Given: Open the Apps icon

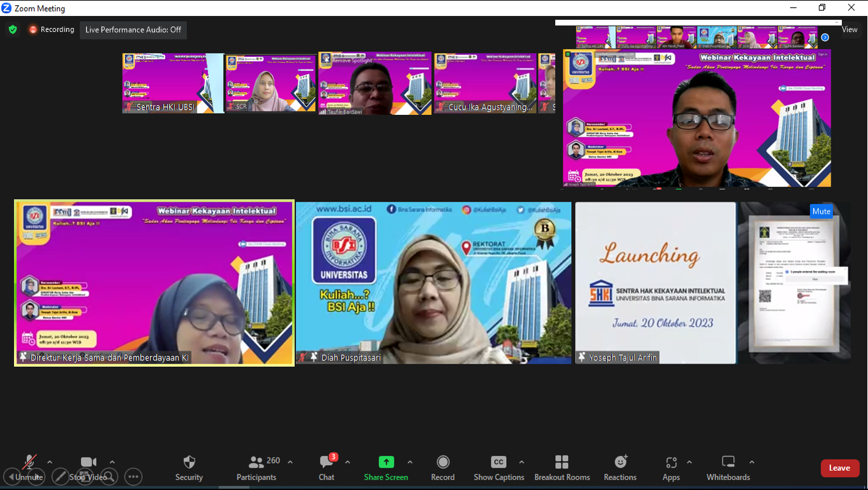Looking at the screenshot, I should 671,463.
